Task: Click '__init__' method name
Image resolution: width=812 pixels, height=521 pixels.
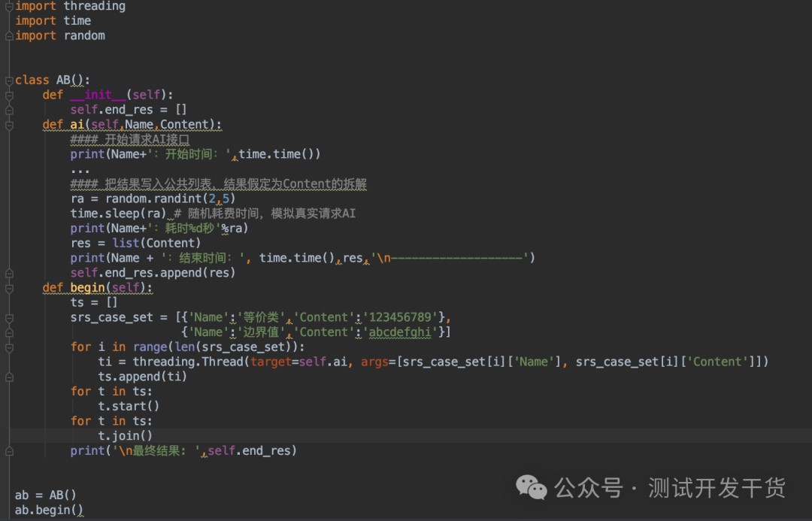Action: coord(98,95)
